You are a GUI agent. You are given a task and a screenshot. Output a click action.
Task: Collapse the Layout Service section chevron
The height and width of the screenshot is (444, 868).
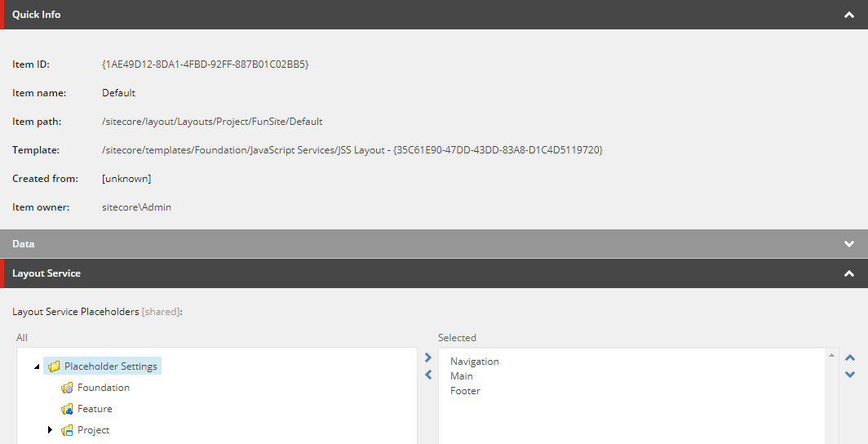tap(848, 273)
